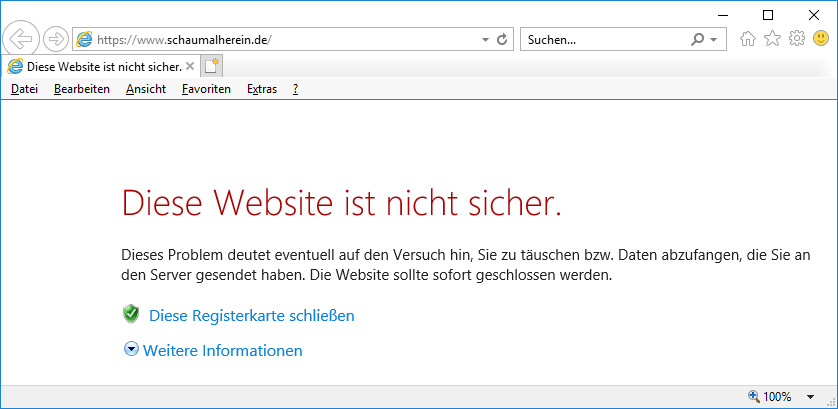Click the URL address bar field

[280, 40]
